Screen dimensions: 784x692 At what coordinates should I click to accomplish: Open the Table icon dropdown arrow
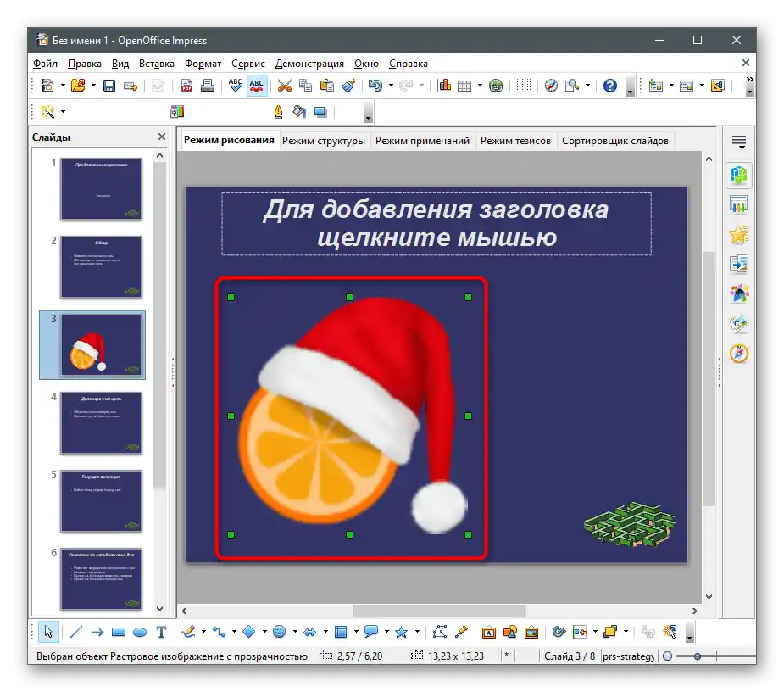(480, 86)
